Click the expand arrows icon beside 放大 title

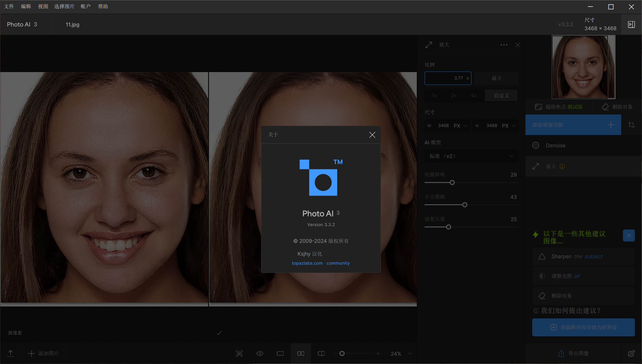[429, 45]
